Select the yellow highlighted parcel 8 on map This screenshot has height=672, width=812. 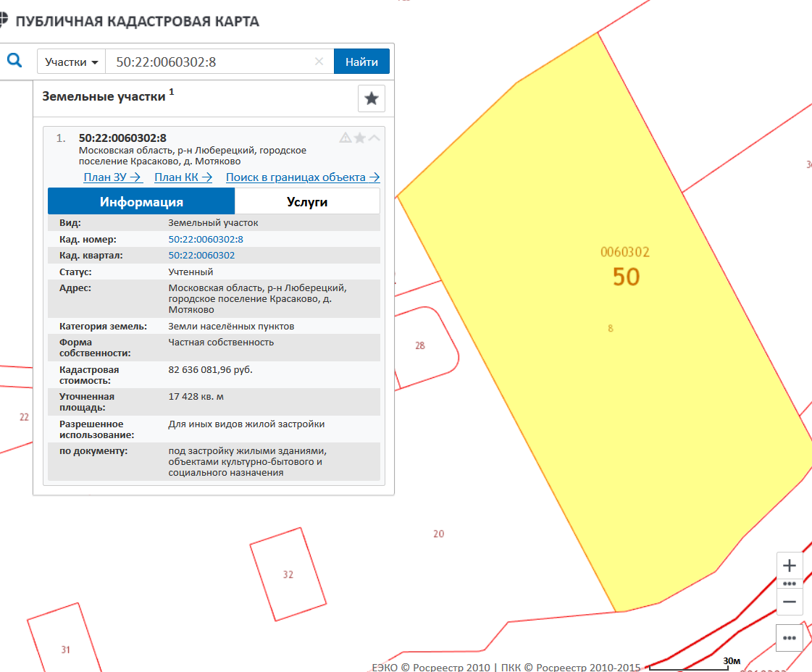pos(608,362)
